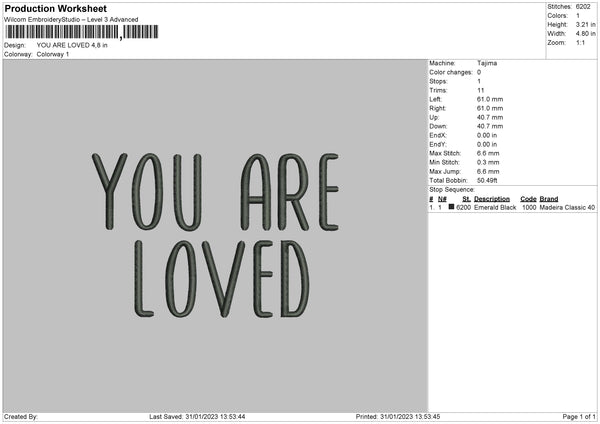Click the design name YOU ARE LOVED 4,8 in
600x424 pixels.
pos(72,45)
